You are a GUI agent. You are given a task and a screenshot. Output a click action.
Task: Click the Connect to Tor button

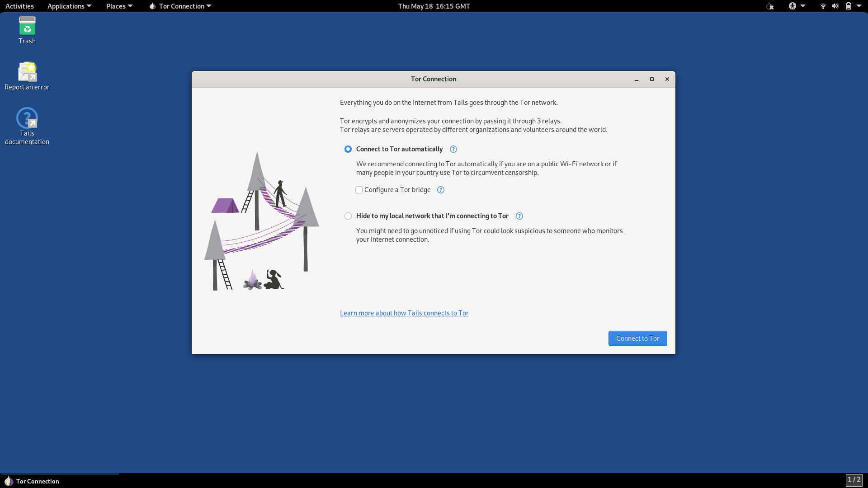pyautogui.click(x=637, y=338)
